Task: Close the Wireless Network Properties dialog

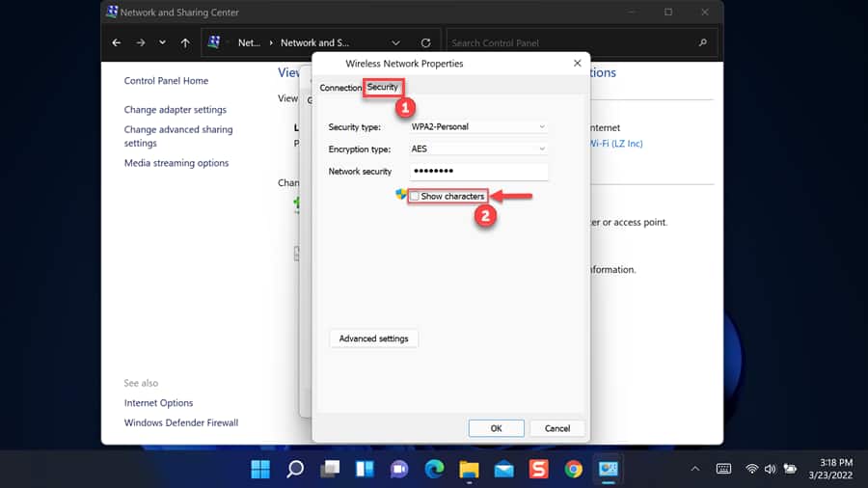Action: click(578, 63)
